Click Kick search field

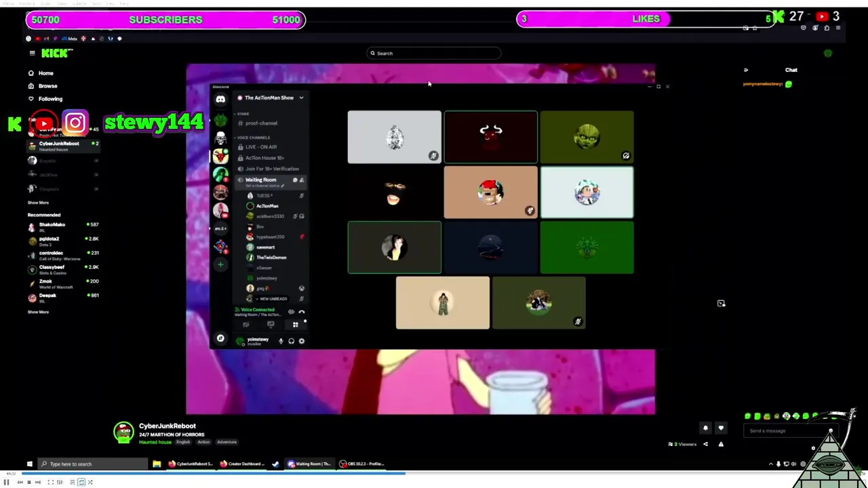(434, 53)
